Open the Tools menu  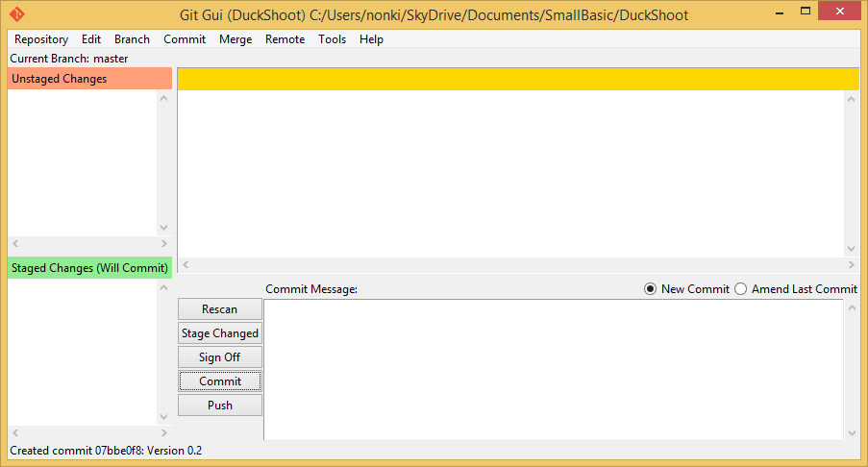333,39
